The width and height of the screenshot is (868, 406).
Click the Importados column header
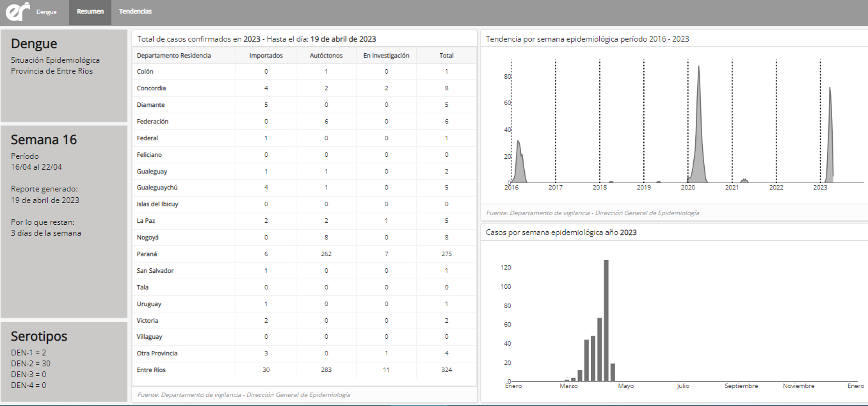(x=266, y=56)
